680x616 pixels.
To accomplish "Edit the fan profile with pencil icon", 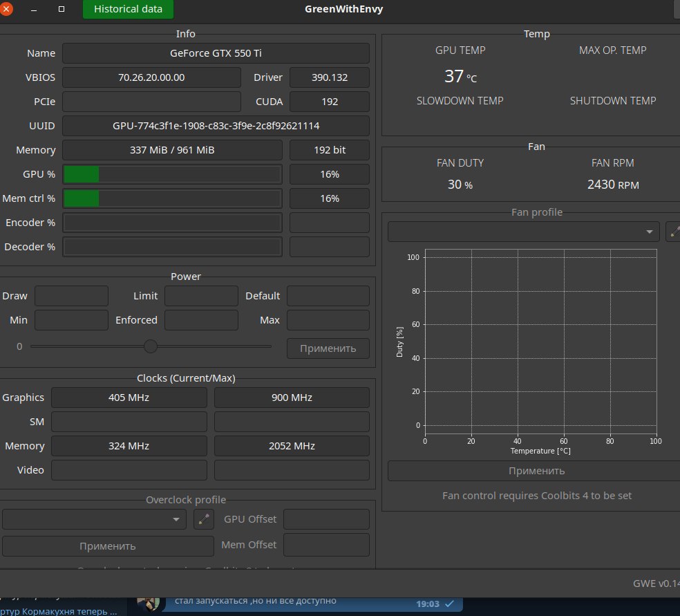I will click(x=674, y=232).
